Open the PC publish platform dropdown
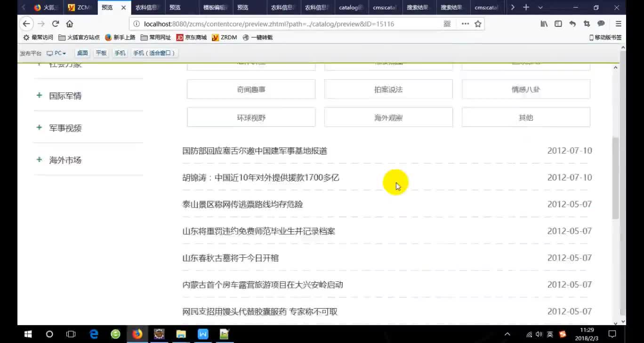Screen dimensions: 644x343 [x=56, y=53]
